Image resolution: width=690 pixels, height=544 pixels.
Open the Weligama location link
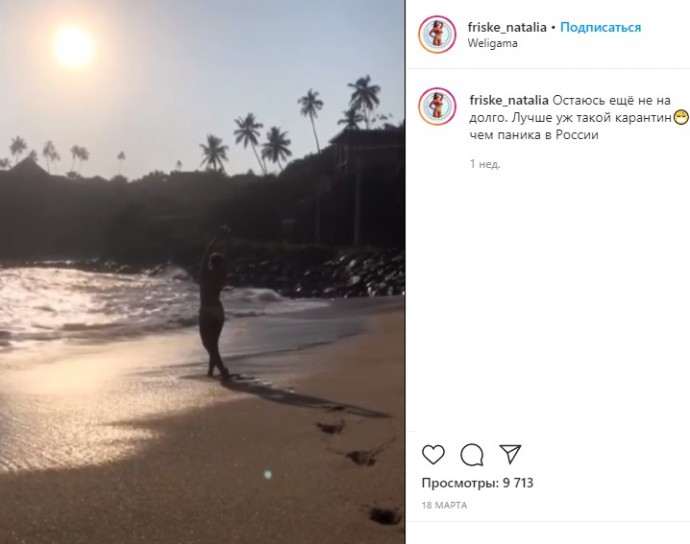point(492,43)
